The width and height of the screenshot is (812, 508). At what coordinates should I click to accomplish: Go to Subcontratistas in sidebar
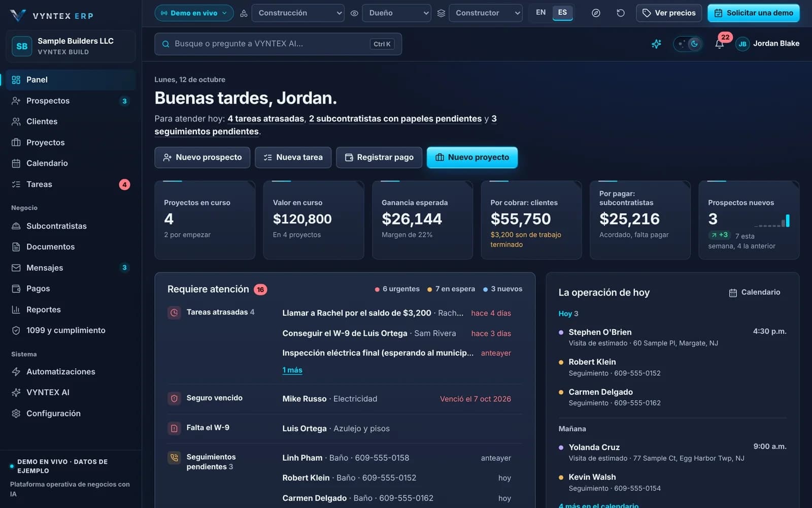pyautogui.click(x=71, y=226)
